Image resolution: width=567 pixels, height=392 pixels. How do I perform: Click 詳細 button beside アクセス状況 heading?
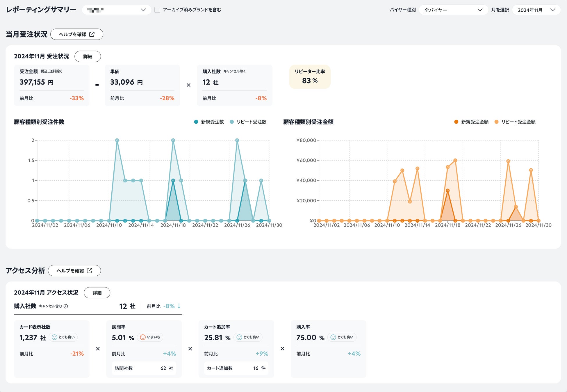point(97,293)
